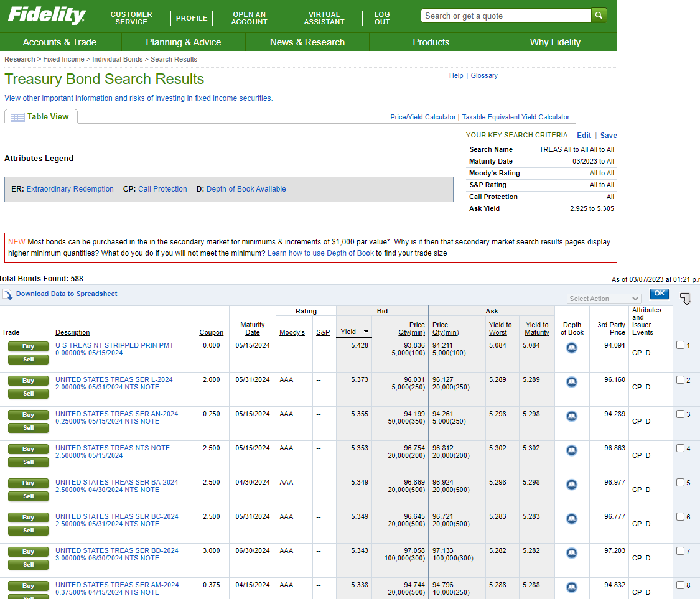Screen dimensions: 700x599
Task: Click the arrow icon beside OK button
Action: pos(685,298)
